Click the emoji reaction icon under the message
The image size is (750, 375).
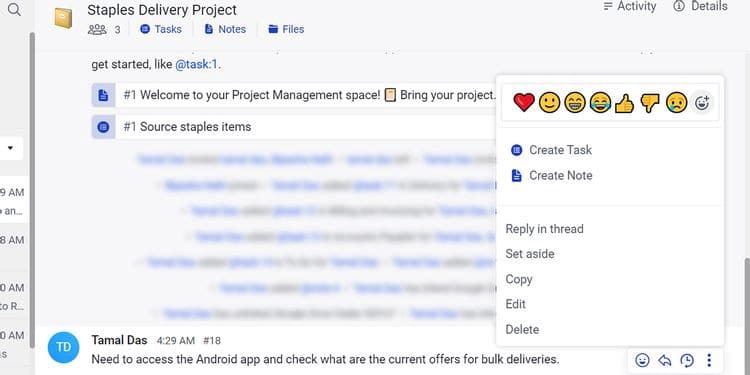pyautogui.click(x=642, y=360)
